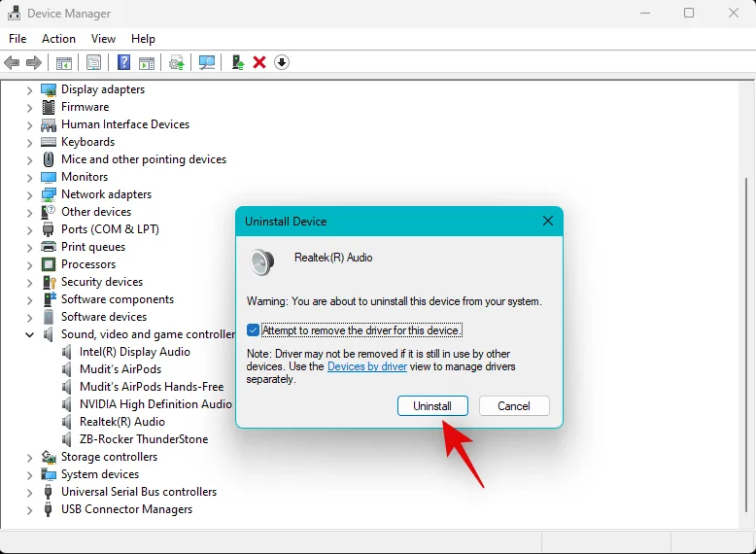The width and height of the screenshot is (756, 554).
Task: Click the Properties toolbar icon
Action: point(93,62)
